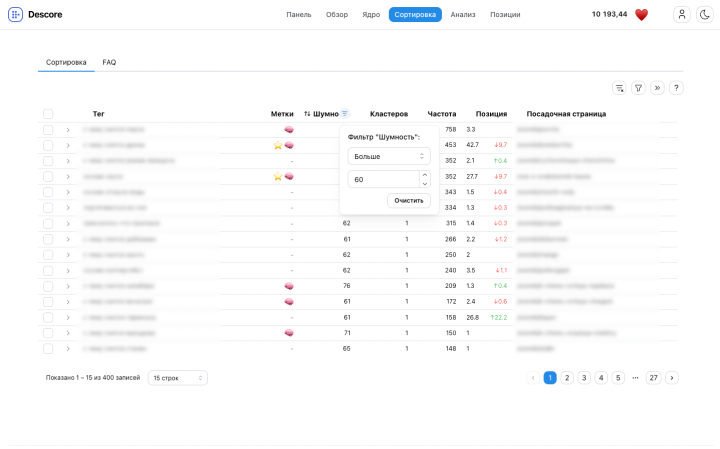
Task: Click the red heart icon beside balance
Action: pyautogui.click(x=641, y=15)
